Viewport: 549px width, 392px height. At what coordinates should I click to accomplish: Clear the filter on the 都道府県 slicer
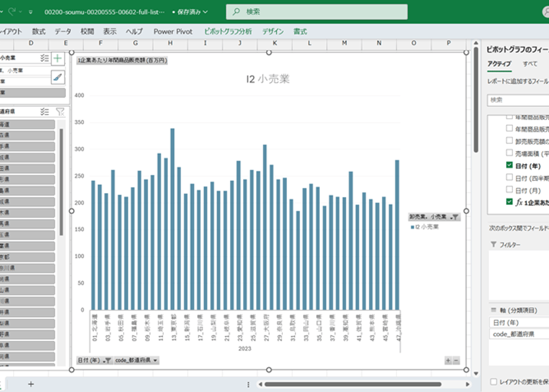(60, 112)
